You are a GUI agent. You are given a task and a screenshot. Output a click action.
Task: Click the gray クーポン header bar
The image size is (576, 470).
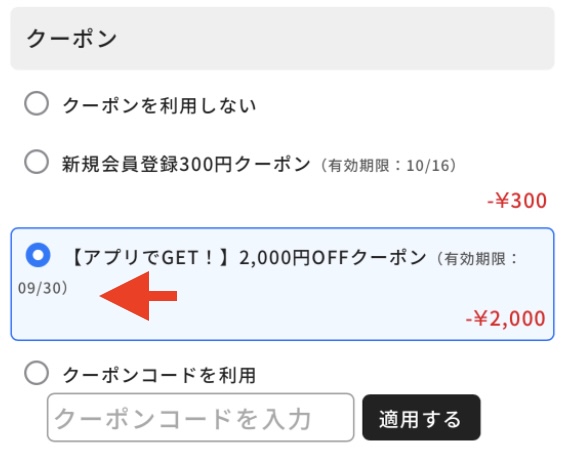[x=282, y=38]
